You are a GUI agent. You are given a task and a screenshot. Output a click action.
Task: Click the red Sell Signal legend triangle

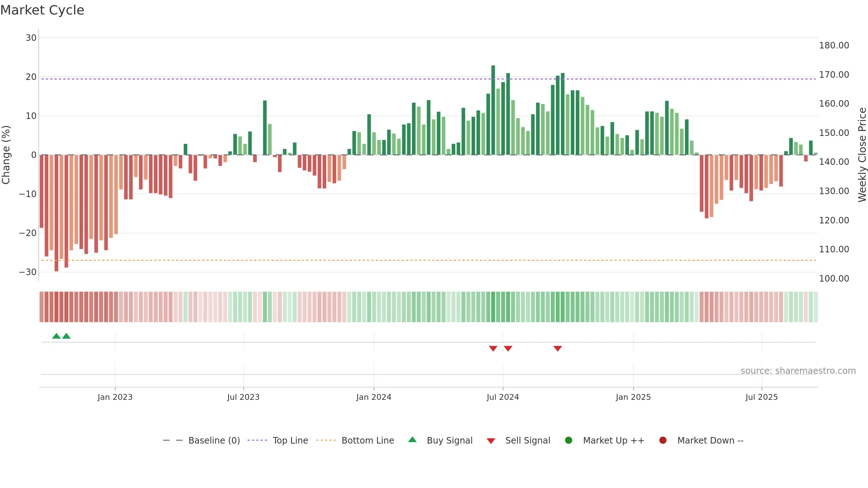(491, 441)
